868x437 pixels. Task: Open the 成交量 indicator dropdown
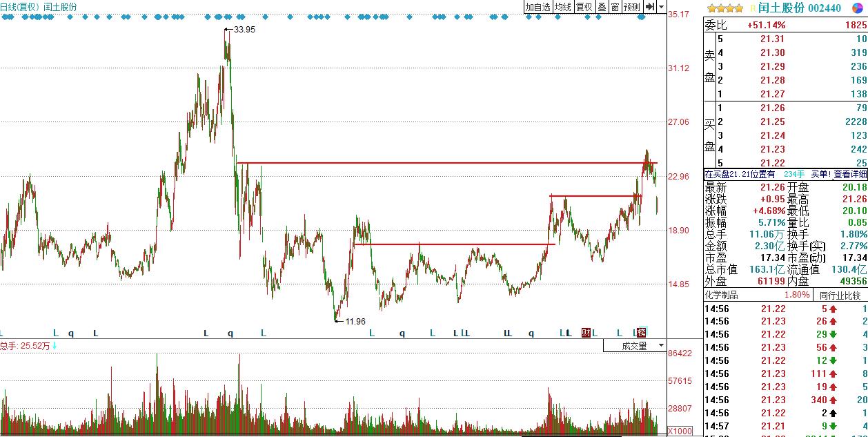point(635,346)
